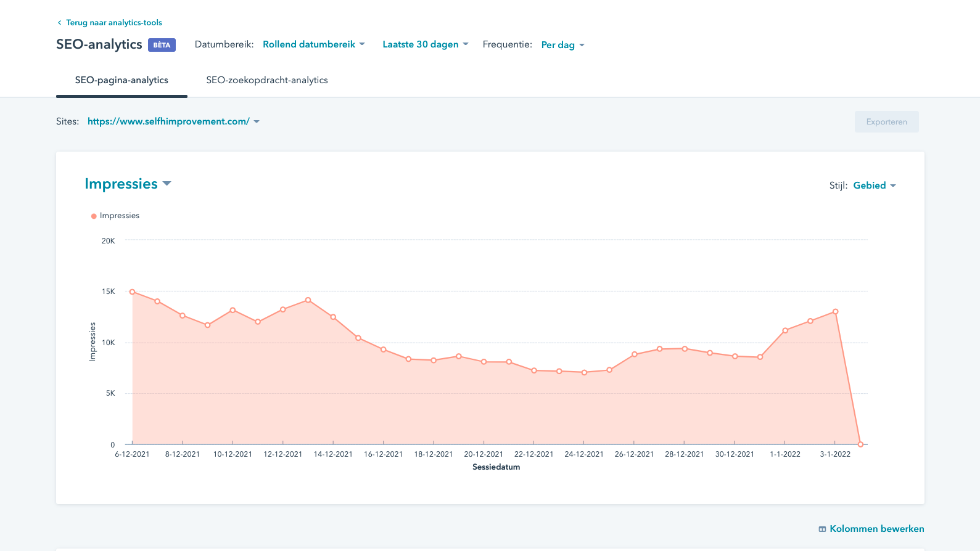Image resolution: width=980 pixels, height=551 pixels.
Task: Click the data point at 3-1-2022 peak
Action: [x=835, y=312]
